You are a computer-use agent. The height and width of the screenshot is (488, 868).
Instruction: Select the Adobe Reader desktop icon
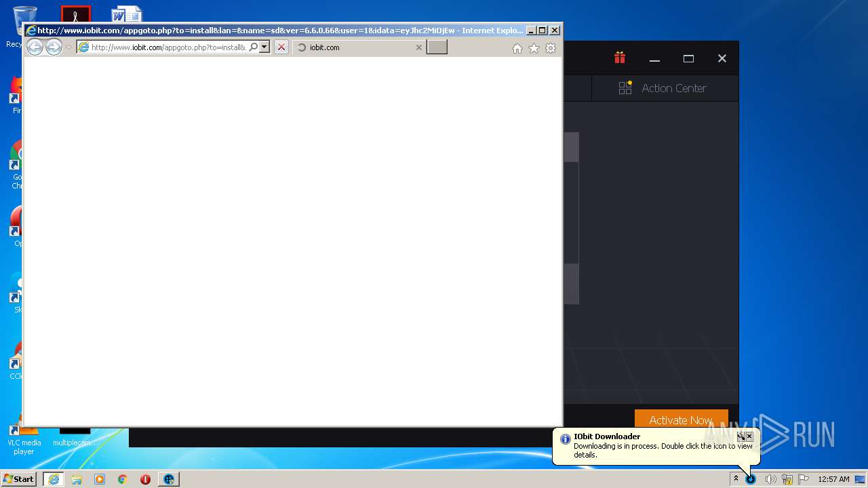click(75, 14)
